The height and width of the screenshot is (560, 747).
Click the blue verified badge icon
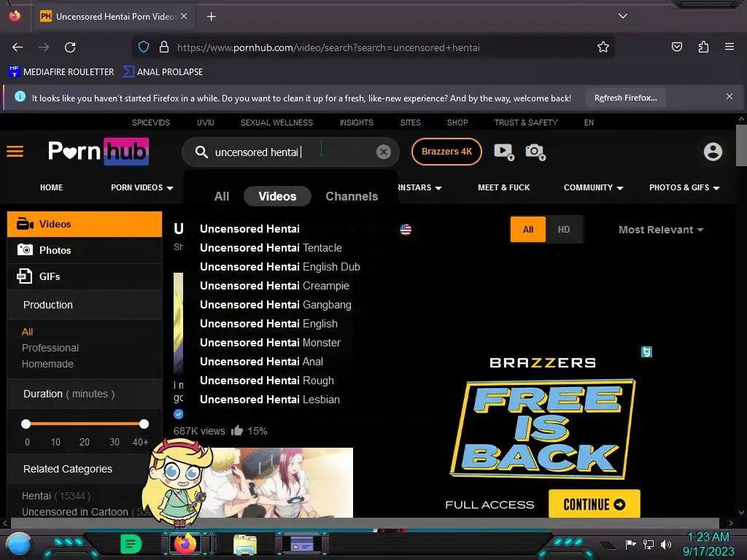(178, 414)
